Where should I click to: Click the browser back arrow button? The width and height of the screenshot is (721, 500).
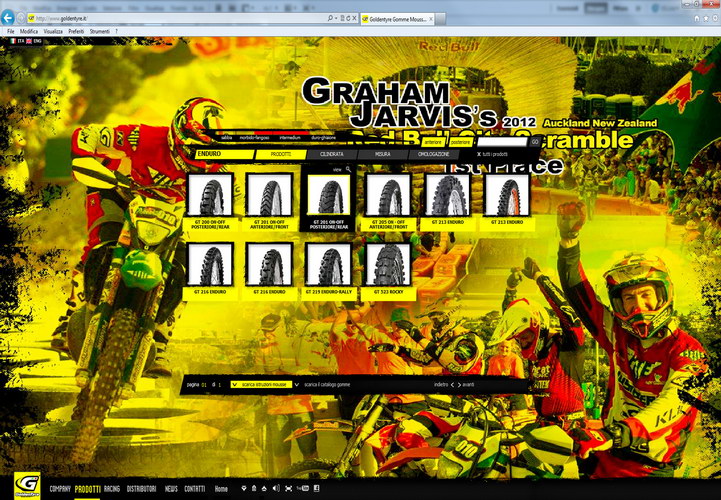pyautogui.click(x=8, y=18)
